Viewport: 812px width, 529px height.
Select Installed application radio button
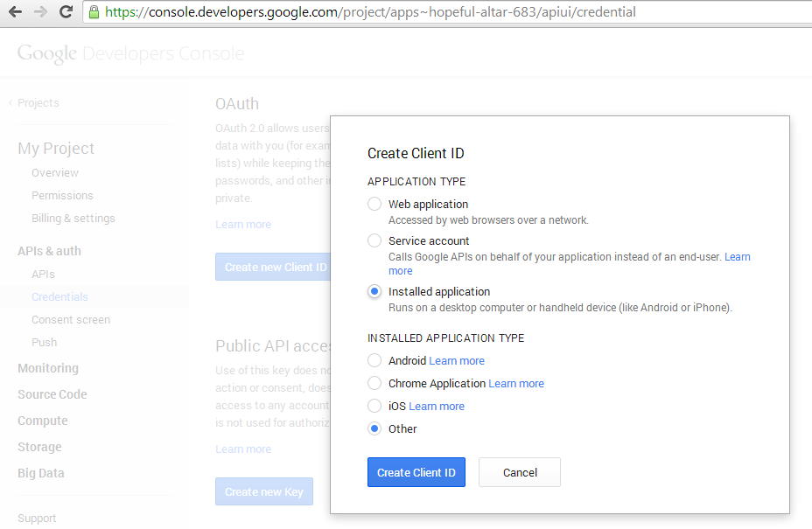[374, 291]
